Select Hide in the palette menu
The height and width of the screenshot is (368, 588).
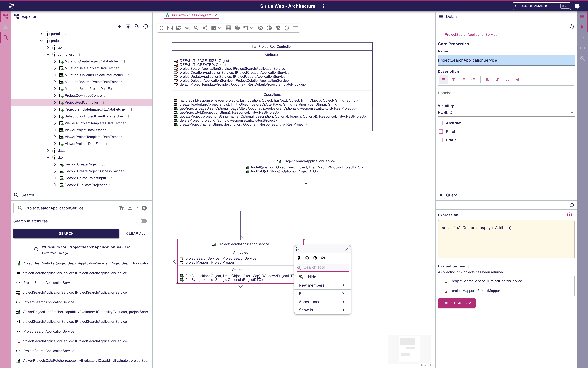pyautogui.click(x=322, y=277)
